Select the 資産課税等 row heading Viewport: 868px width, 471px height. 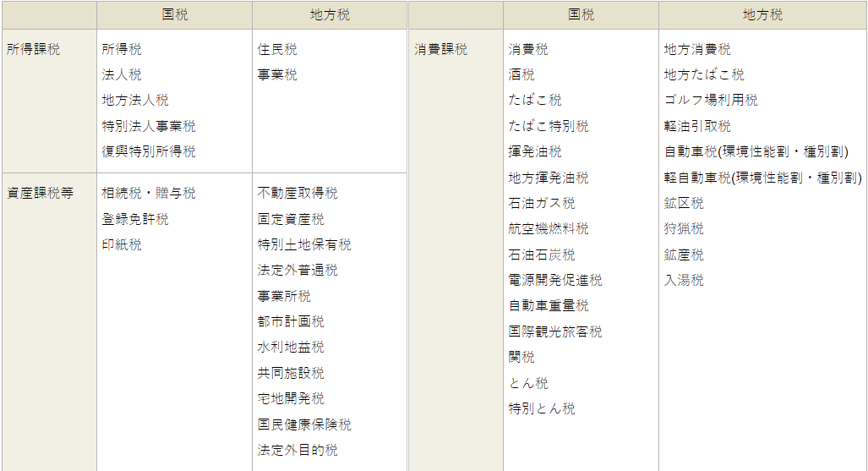[x=40, y=193]
